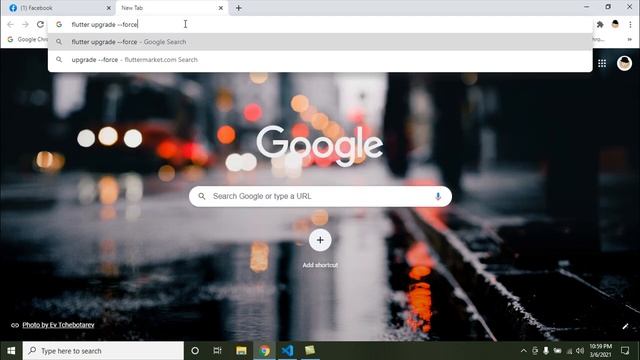Open Sticky Notes on the taskbar
This screenshot has height=360, width=640.
(x=310, y=351)
